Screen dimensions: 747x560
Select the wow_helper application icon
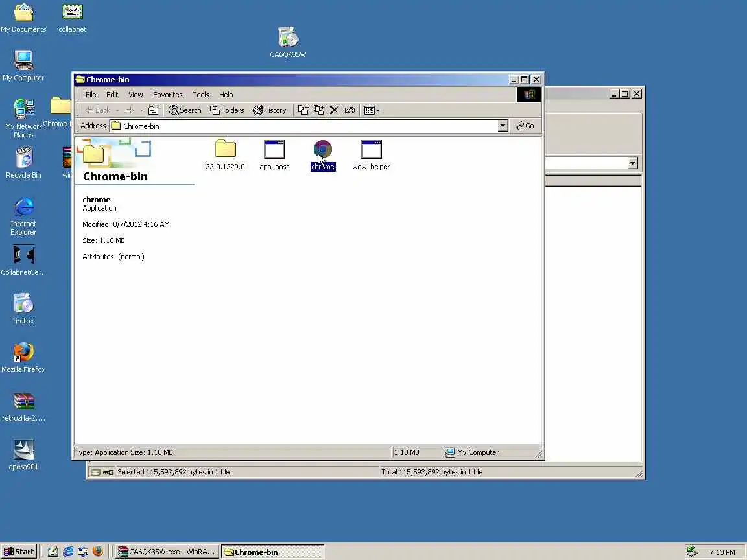[x=371, y=149]
